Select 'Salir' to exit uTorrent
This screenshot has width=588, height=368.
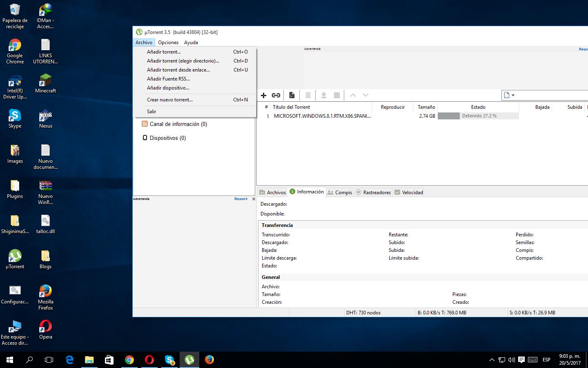(x=151, y=112)
